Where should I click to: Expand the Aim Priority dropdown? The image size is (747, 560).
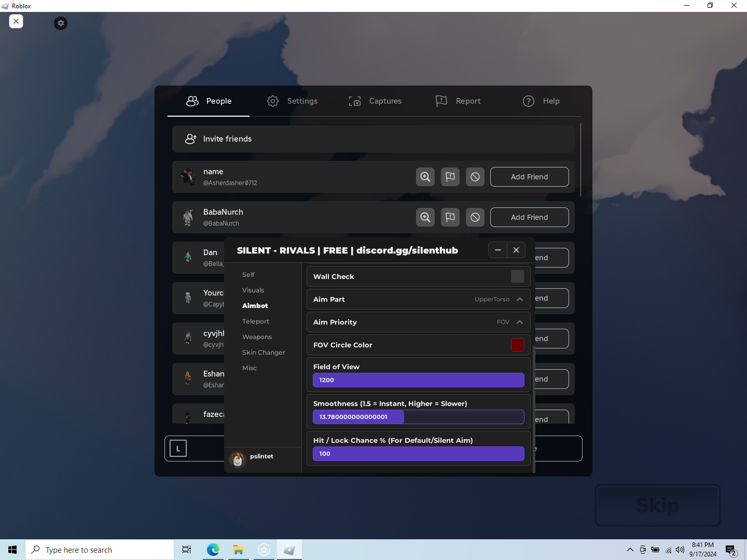[x=418, y=322]
